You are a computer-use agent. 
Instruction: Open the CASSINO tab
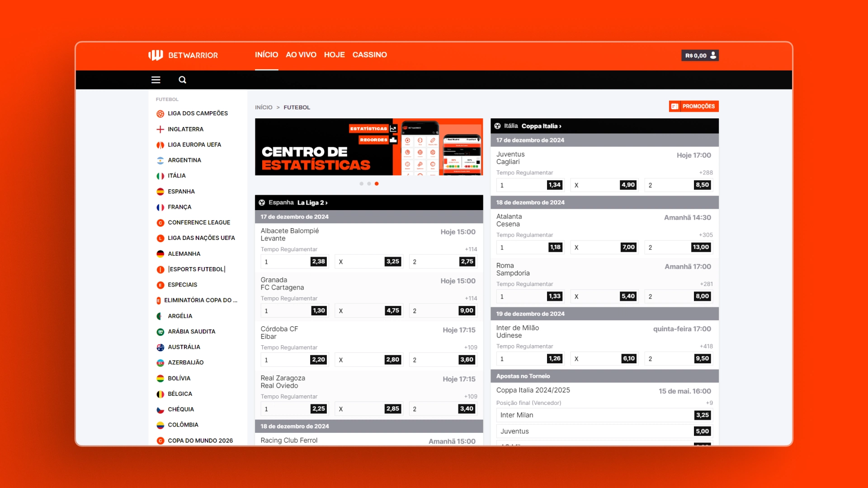point(370,55)
